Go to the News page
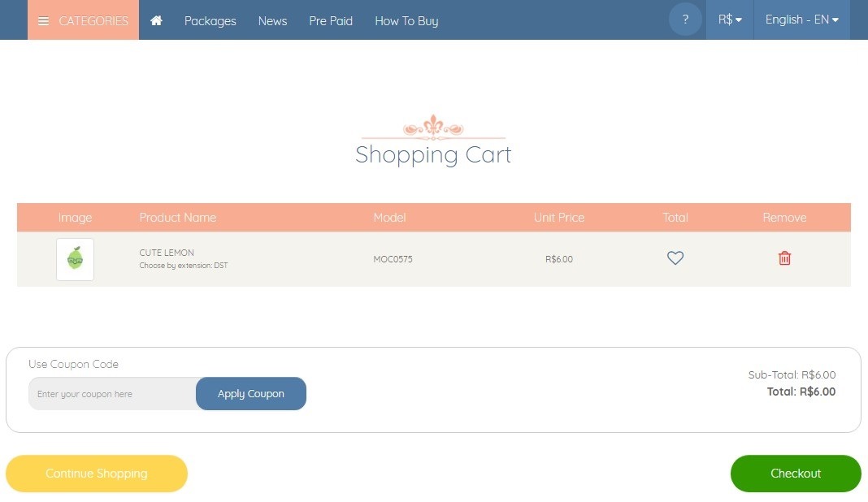Image resolution: width=868 pixels, height=502 pixels. pyautogui.click(x=272, y=21)
